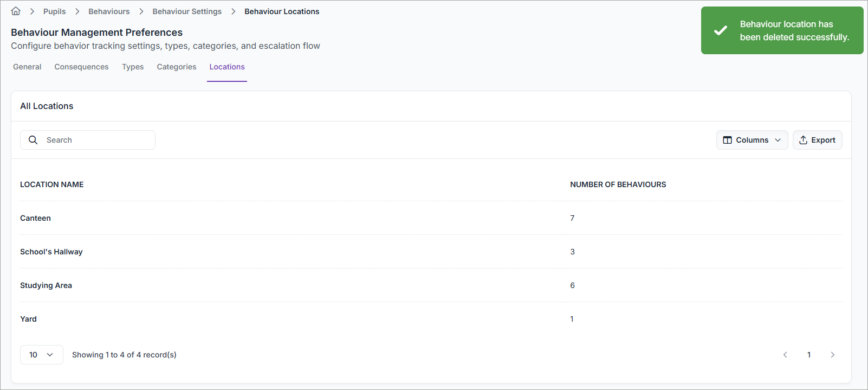
Task: Navigate to Pupils in breadcrumb
Action: pyautogui.click(x=54, y=11)
